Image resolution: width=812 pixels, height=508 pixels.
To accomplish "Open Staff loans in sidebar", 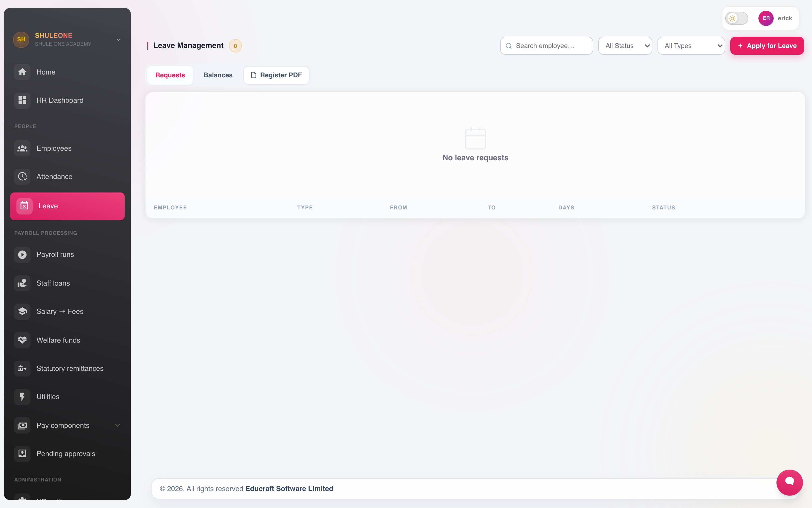I will [67, 283].
